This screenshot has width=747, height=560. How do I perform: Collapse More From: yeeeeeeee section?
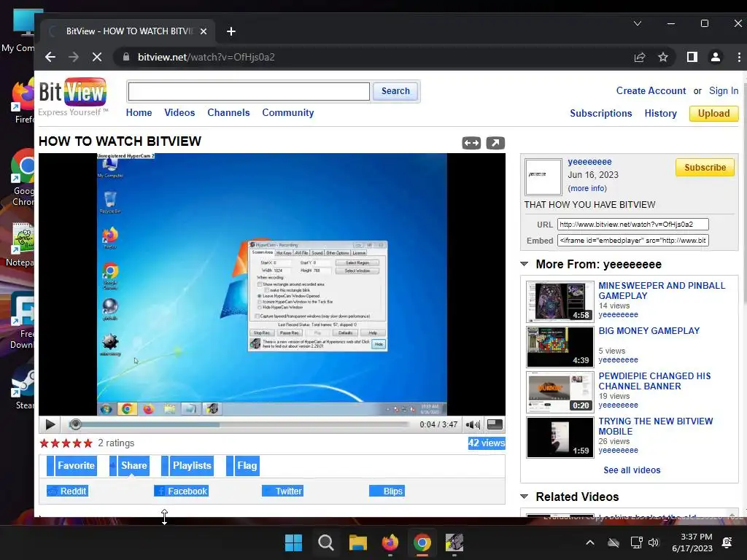click(x=524, y=264)
